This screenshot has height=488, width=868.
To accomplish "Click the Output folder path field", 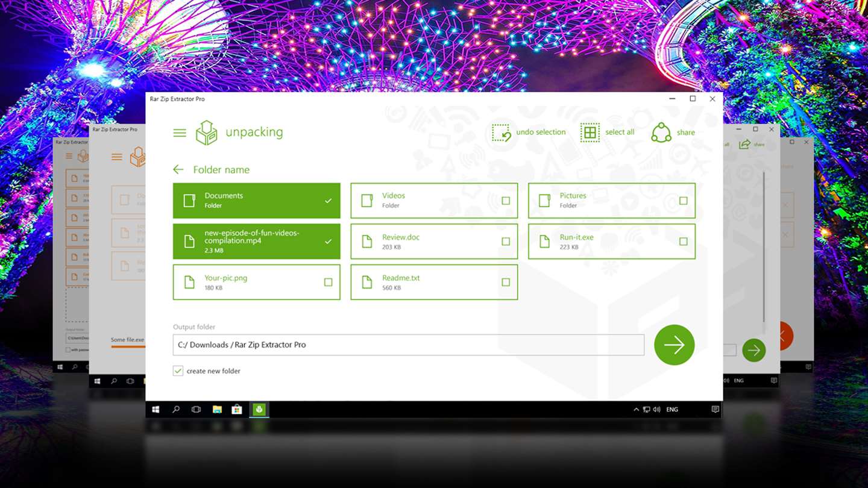I will tap(409, 345).
